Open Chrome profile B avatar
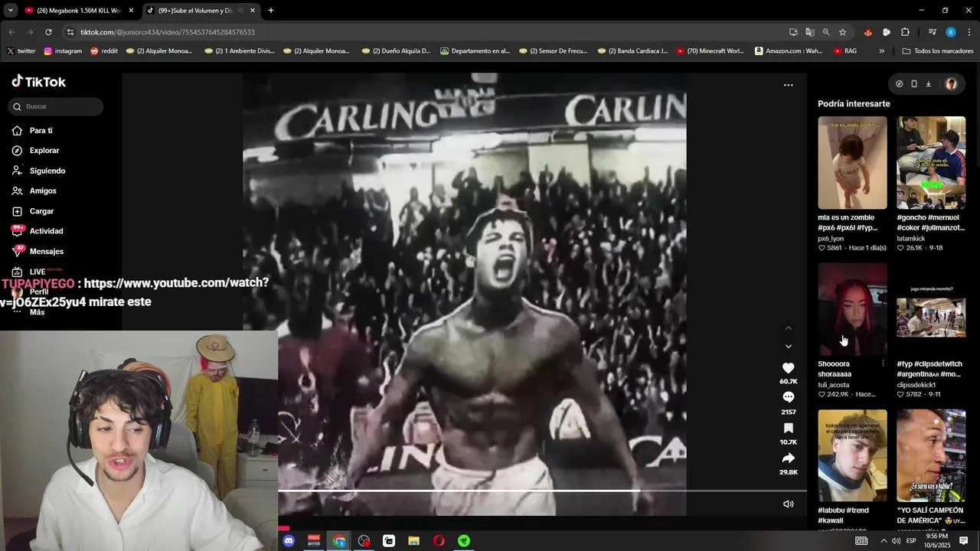This screenshot has height=551, width=980. click(951, 32)
